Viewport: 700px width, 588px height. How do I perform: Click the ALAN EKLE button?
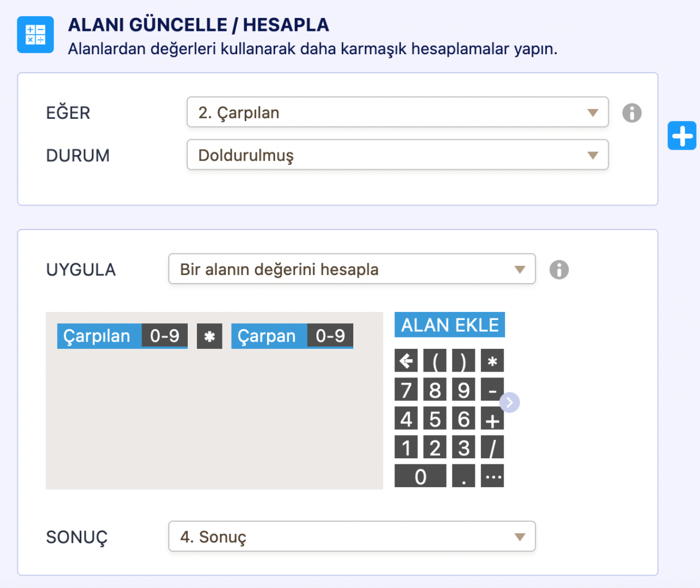pyautogui.click(x=449, y=325)
